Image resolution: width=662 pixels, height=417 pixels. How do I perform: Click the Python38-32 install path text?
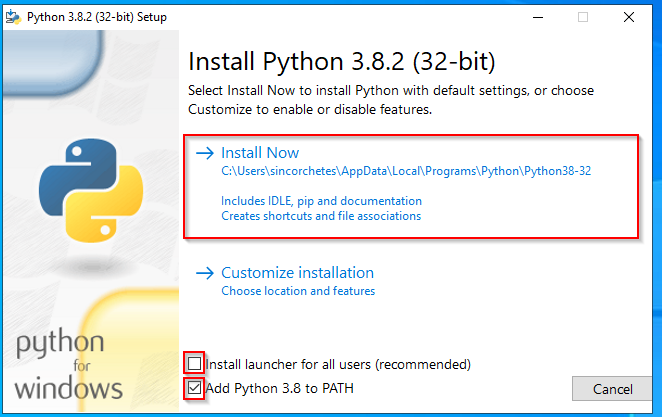coord(406,171)
